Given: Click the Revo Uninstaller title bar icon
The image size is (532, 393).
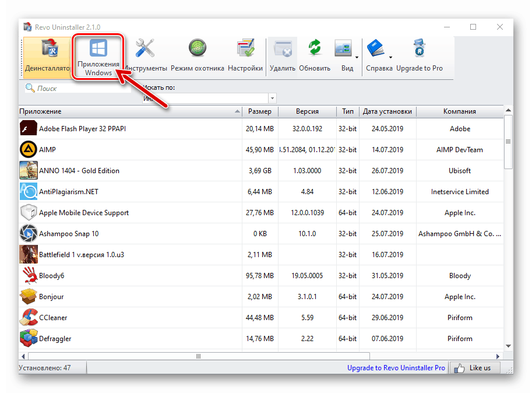Looking at the screenshot, I should (x=27, y=27).
